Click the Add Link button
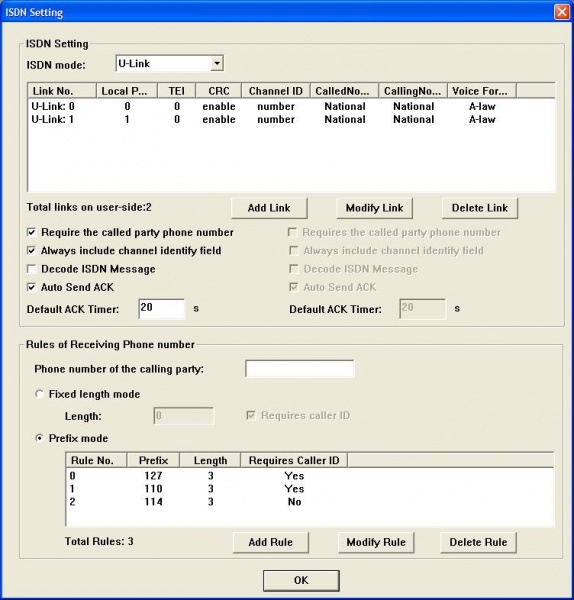Viewport: 574px width, 600px height. [x=269, y=208]
